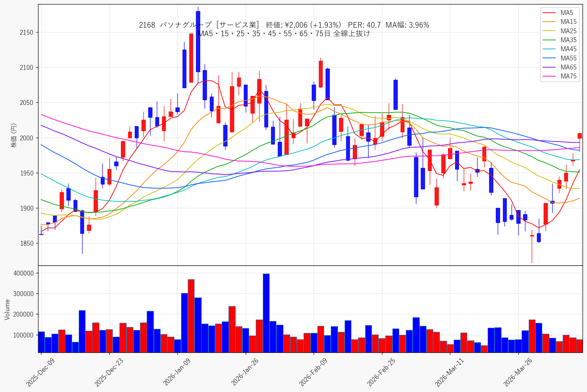This screenshot has height=392, width=587.
Task: Click the MA75 legend entry
Action: pos(559,76)
